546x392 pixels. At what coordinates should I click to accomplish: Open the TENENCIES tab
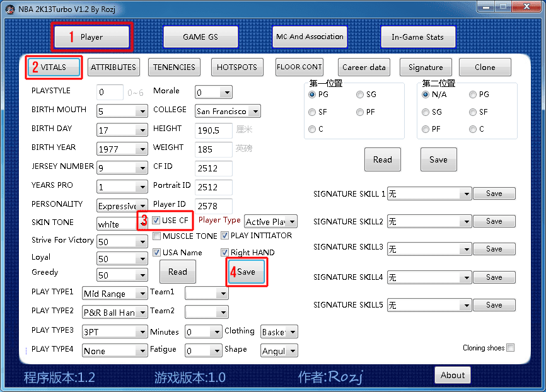[x=174, y=67]
